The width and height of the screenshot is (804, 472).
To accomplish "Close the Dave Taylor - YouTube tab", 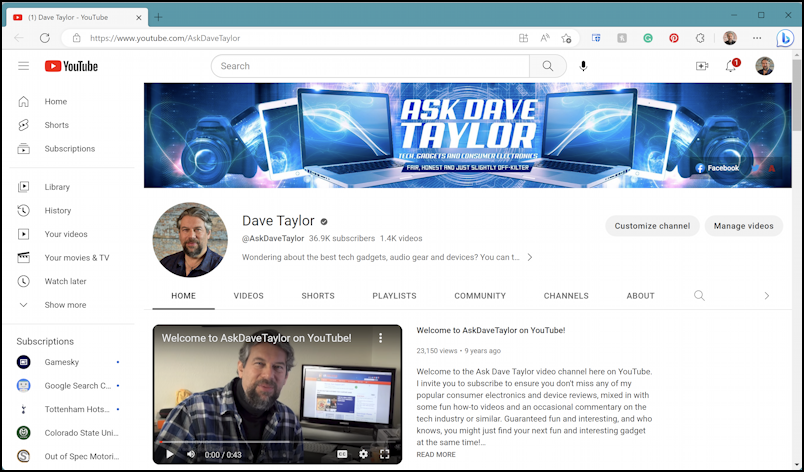I will pos(138,17).
